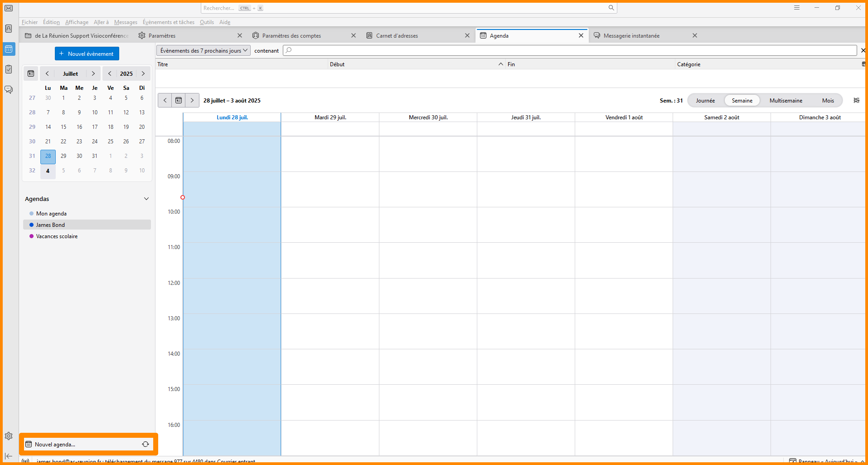The height and width of the screenshot is (465, 868).
Task: Select Multisemaine view
Action: pos(786,101)
